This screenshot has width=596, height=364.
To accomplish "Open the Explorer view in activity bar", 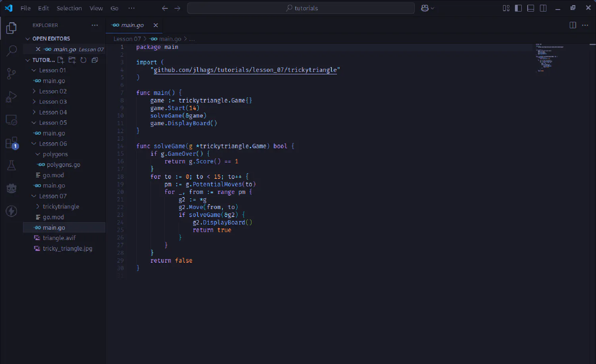I will click(12, 28).
